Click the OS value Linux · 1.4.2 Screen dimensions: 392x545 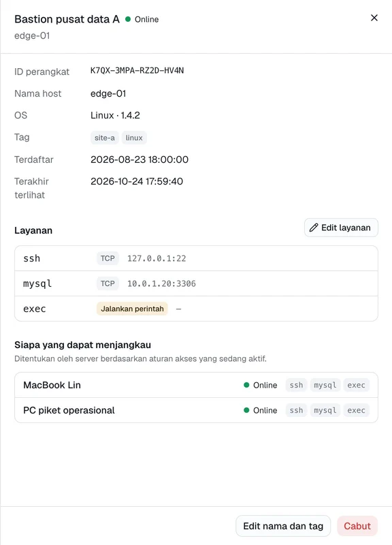(x=115, y=115)
